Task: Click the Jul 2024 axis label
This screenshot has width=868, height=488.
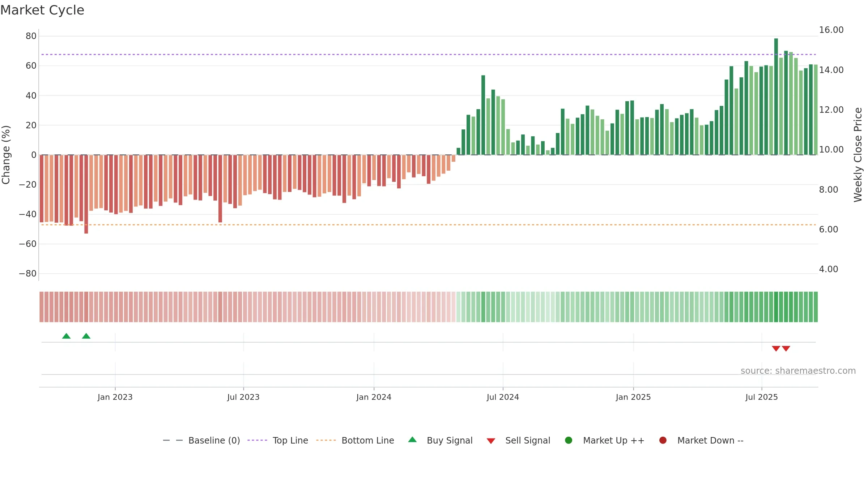Action: (503, 397)
